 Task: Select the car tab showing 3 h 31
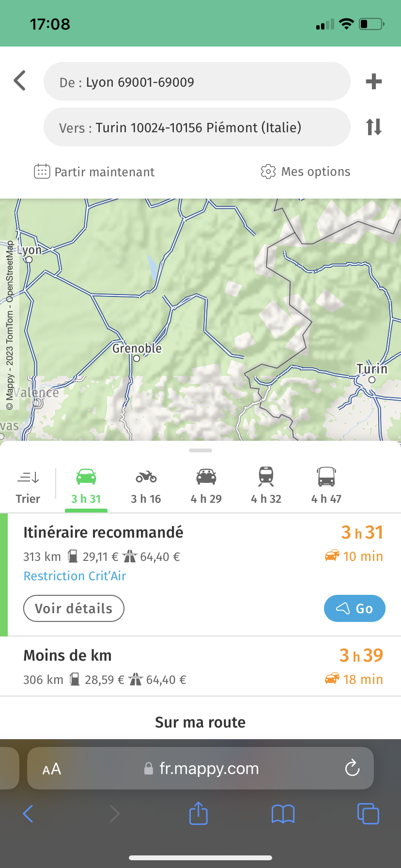point(86,485)
